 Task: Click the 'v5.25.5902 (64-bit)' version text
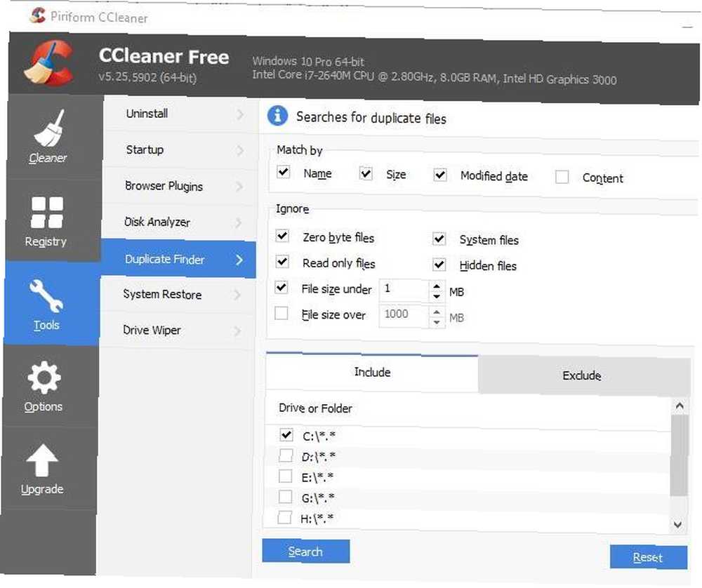tap(147, 77)
